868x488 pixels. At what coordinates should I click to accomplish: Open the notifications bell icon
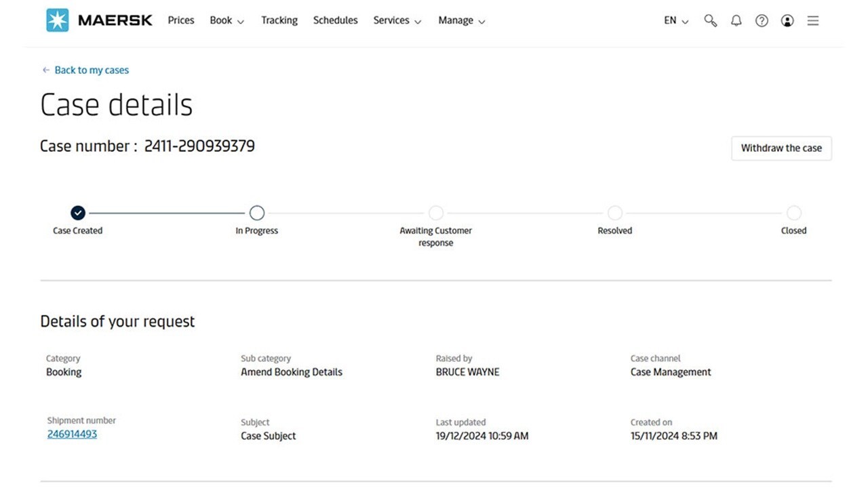click(x=736, y=20)
